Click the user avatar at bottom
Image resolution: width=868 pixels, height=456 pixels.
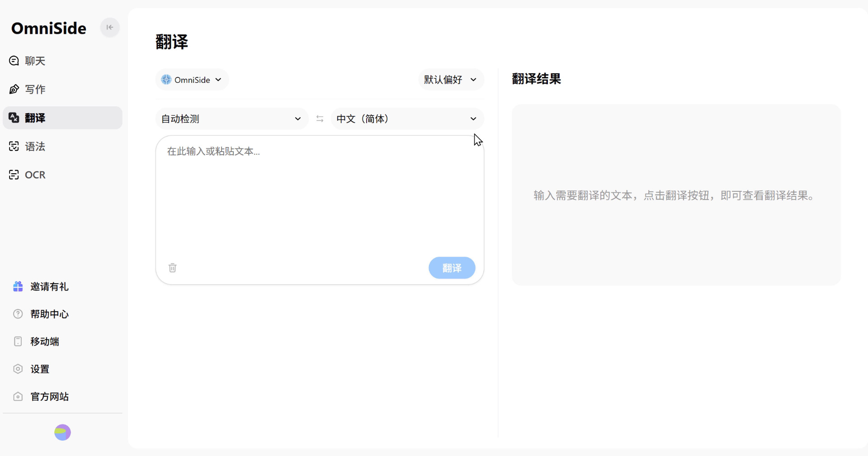[62, 432]
